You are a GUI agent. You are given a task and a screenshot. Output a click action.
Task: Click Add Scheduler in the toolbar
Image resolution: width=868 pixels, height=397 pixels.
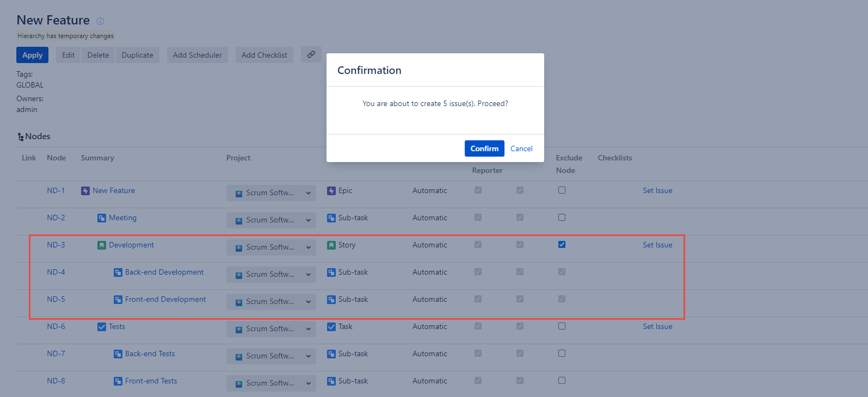pyautogui.click(x=198, y=55)
